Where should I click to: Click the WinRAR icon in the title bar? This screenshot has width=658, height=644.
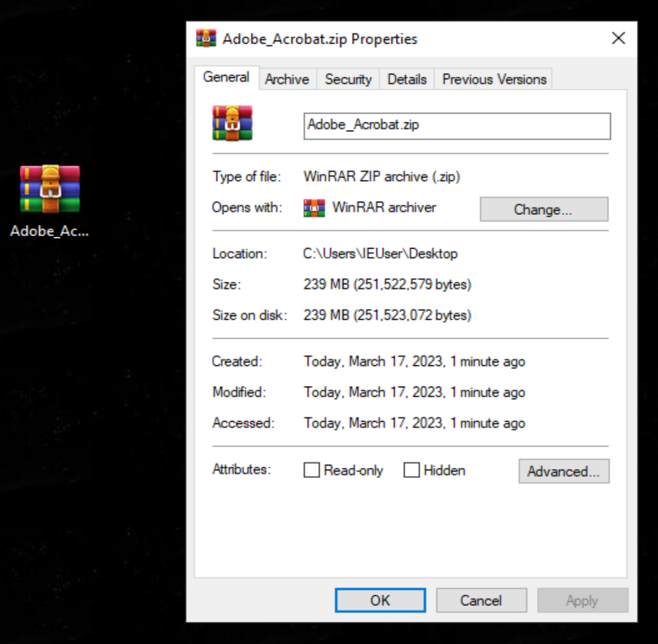(206, 39)
